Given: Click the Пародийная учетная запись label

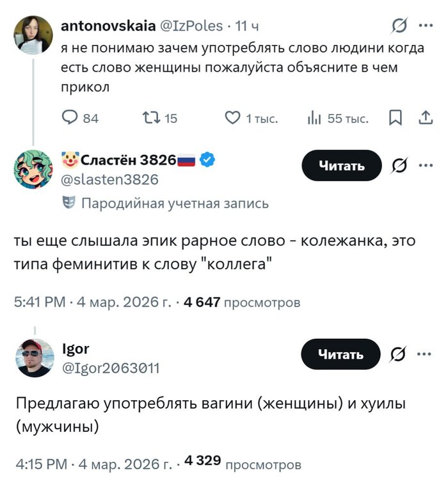Looking at the screenshot, I should click(173, 204).
